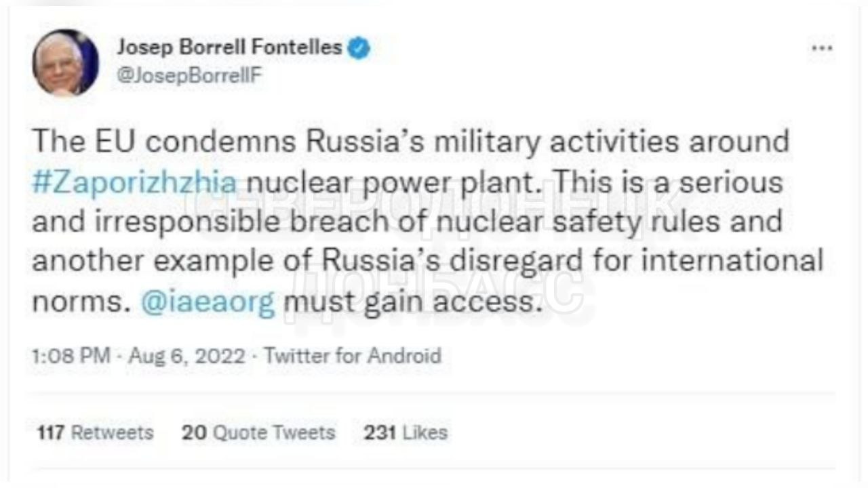Open Josep Borrell's profile avatar photo
Viewport: 868px width, 488px height.
pyautogui.click(x=65, y=63)
